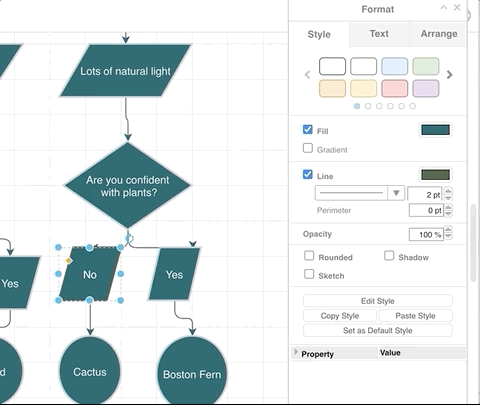Open the Arrange tab
Image resolution: width=480 pixels, height=405 pixels.
click(439, 34)
